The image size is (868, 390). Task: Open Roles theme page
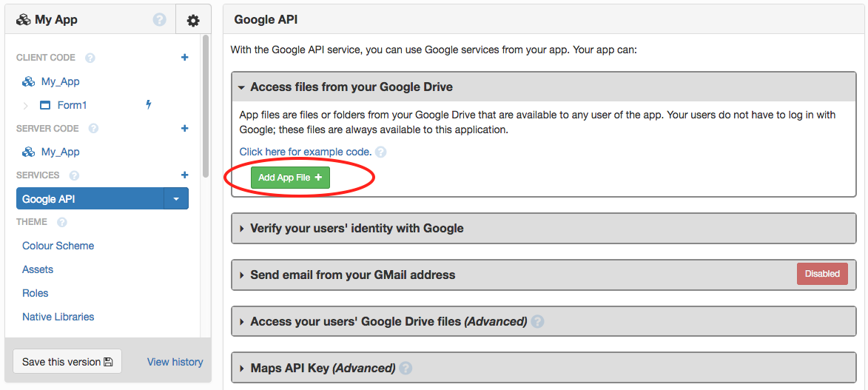pos(36,293)
